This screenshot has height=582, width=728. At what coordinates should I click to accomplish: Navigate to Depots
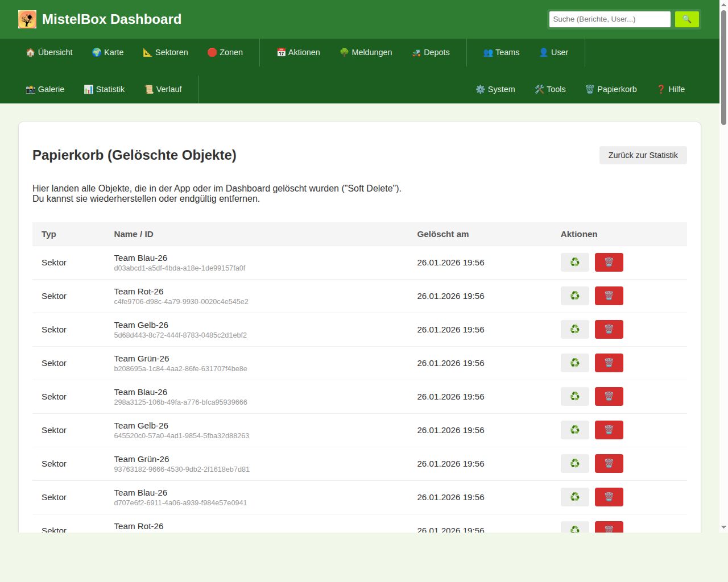coord(431,52)
